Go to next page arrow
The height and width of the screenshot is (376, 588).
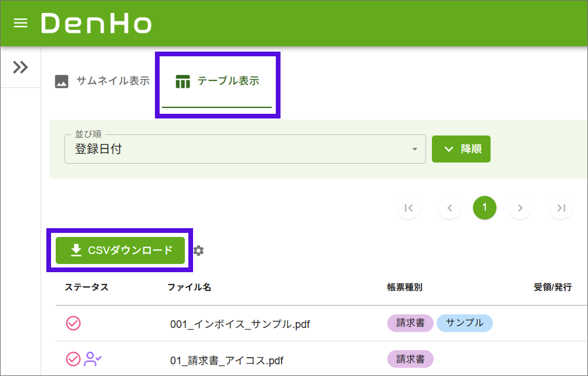pyautogui.click(x=520, y=208)
